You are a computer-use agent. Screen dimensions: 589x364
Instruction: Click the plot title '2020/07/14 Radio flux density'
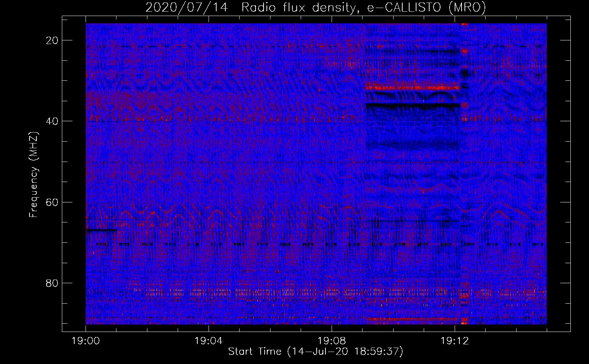316,8
